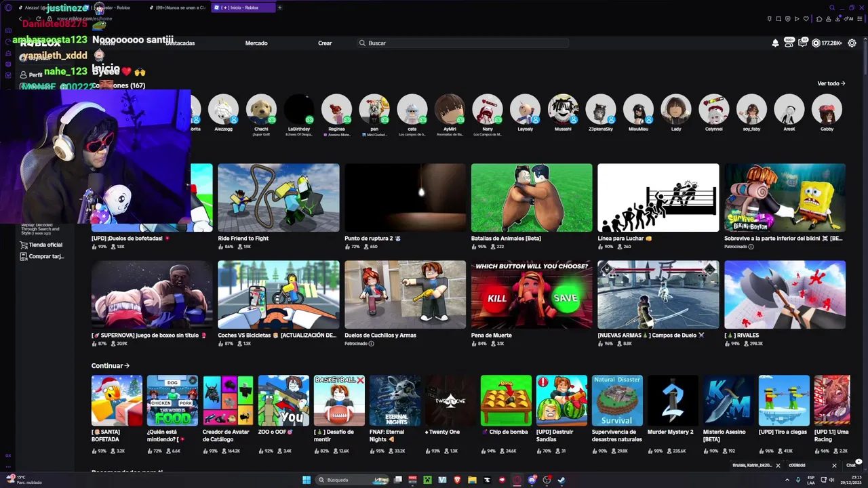Go back in browser history

pos(20,18)
